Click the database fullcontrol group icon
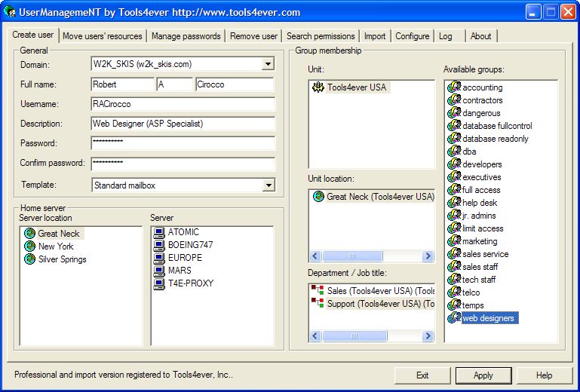Viewport: 580px width, 392px height. (x=454, y=126)
